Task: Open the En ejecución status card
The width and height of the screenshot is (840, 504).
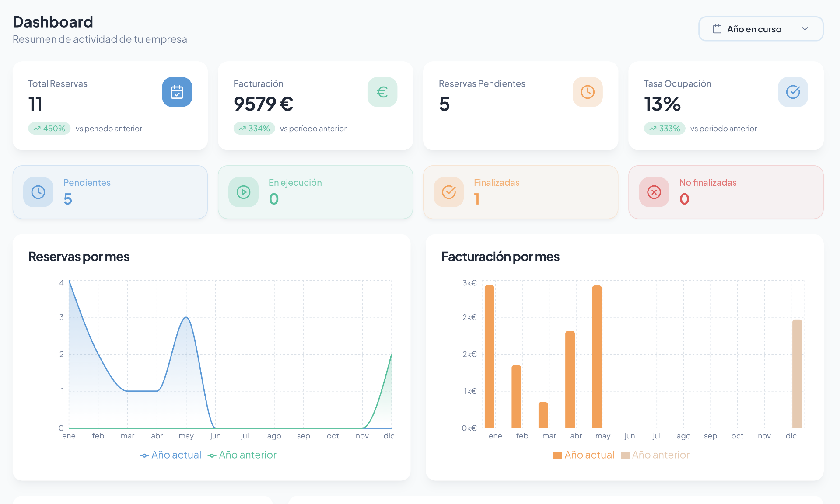Action: point(315,192)
